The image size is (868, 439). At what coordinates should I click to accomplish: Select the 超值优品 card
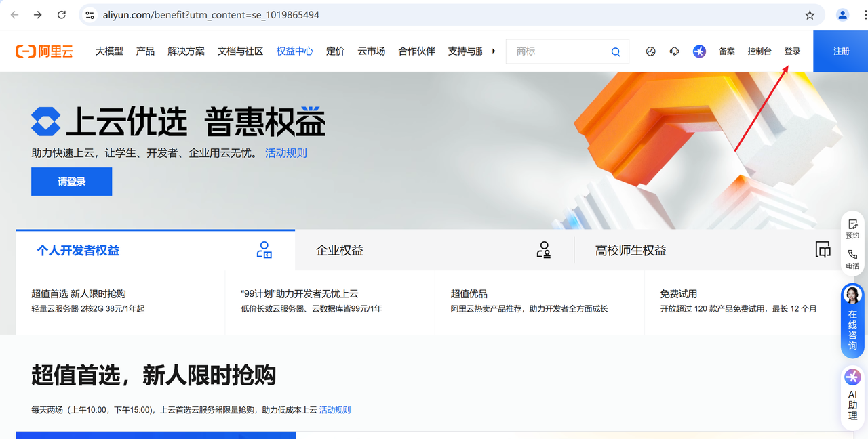point(539,301)
